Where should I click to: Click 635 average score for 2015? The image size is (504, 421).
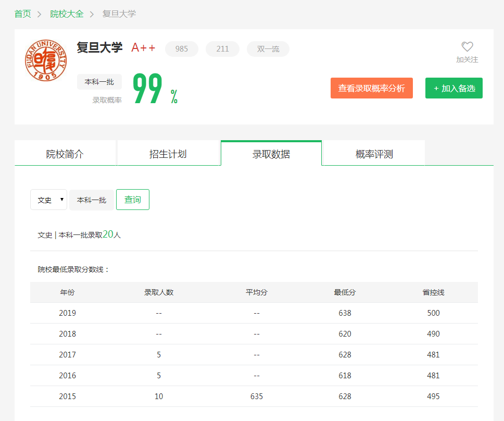(257, 397)
